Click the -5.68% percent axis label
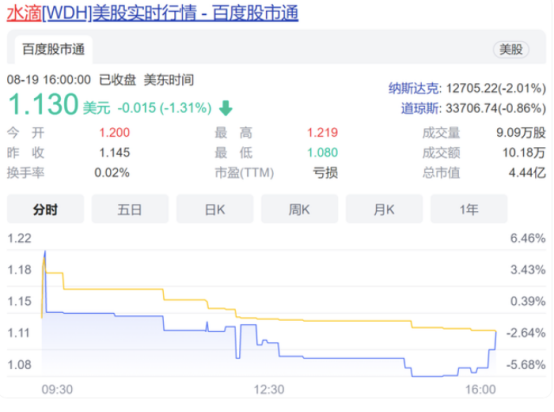This screenshot has width=554, height=412. [x=526, y=365]
